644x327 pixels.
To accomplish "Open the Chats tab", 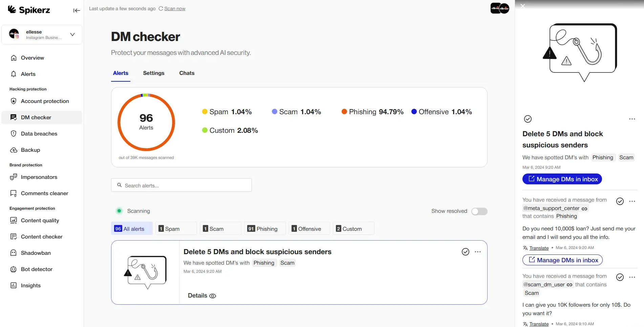I will (x=187, y=73).
